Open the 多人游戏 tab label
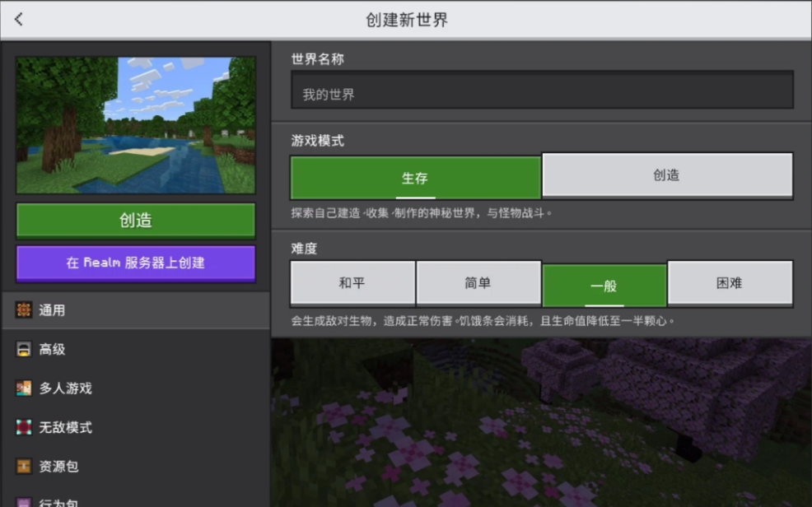Image resolution: width=812 pixels, height=507 pixels. (66, 388)
